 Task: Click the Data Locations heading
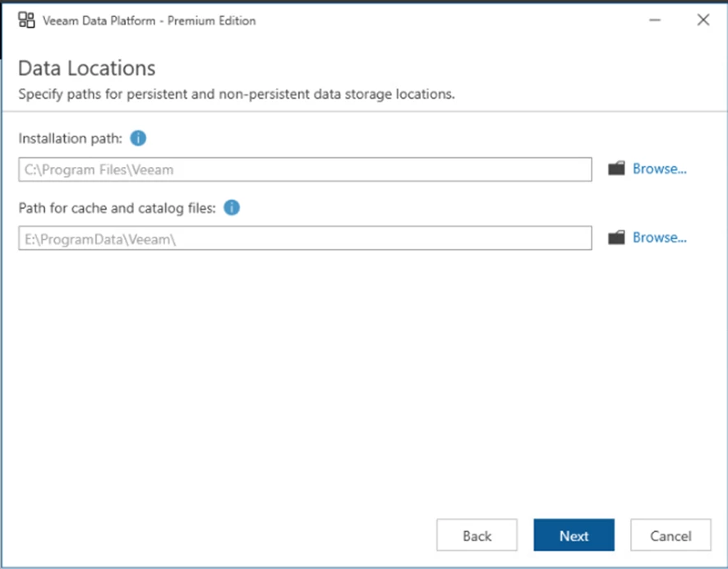86,67
